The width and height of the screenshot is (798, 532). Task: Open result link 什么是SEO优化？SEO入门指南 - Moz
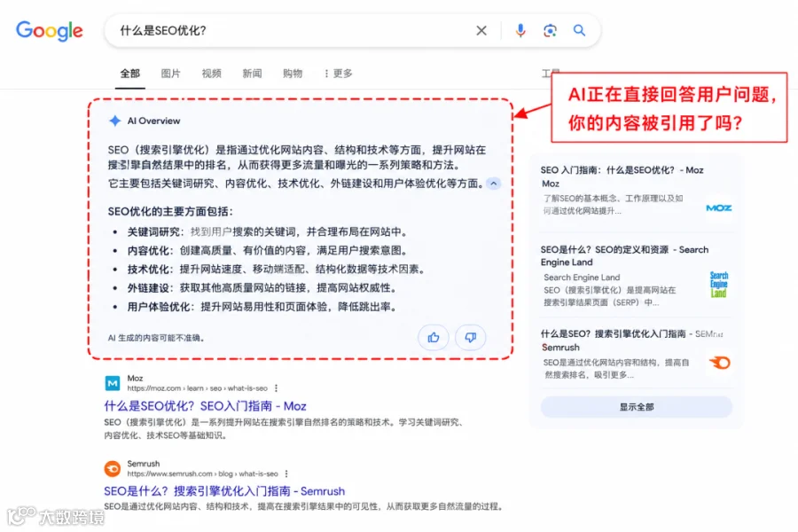(205, 406)
